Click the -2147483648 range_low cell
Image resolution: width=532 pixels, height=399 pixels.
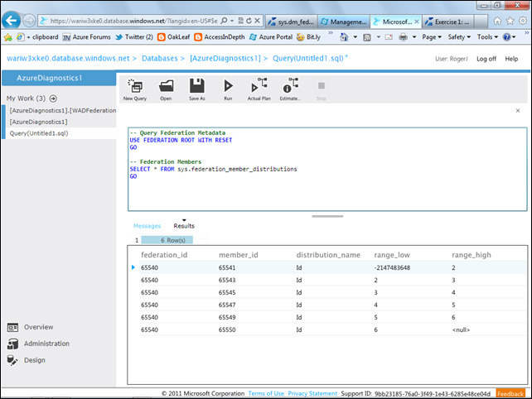tap(392, 268)
